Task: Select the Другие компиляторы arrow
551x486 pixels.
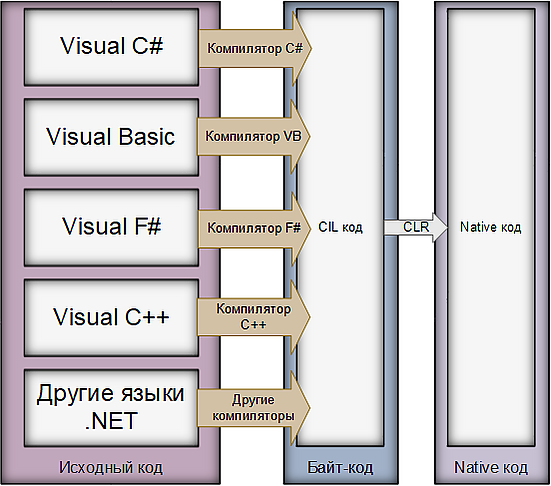Action: 253,408
